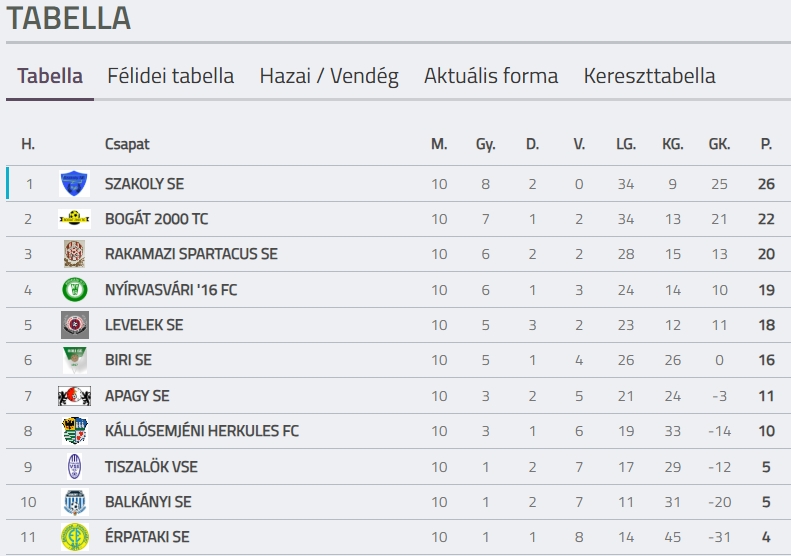This screenshot has height=556, width=791.
Task: Click the Nyírvasvári '16 FC green badge
Action: point(74,290)
